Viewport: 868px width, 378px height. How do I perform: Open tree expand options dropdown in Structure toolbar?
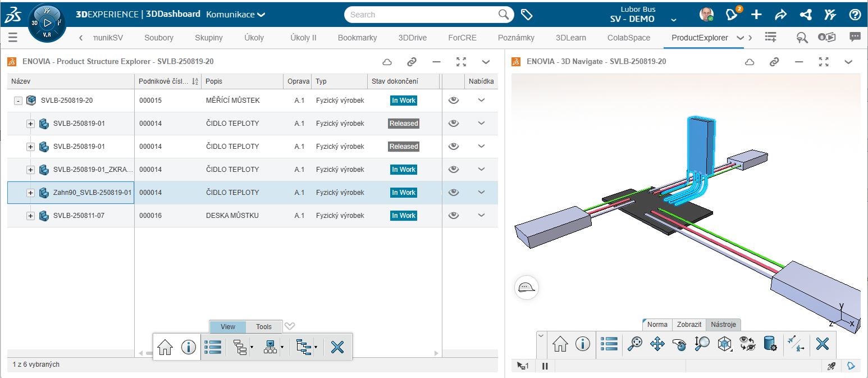pos(252,348)
